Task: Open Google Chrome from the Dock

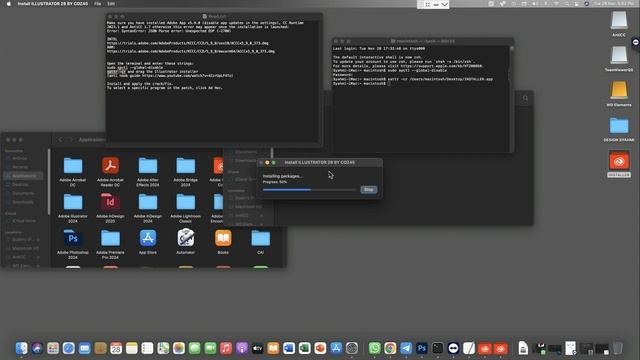Action: pos(390,348)
